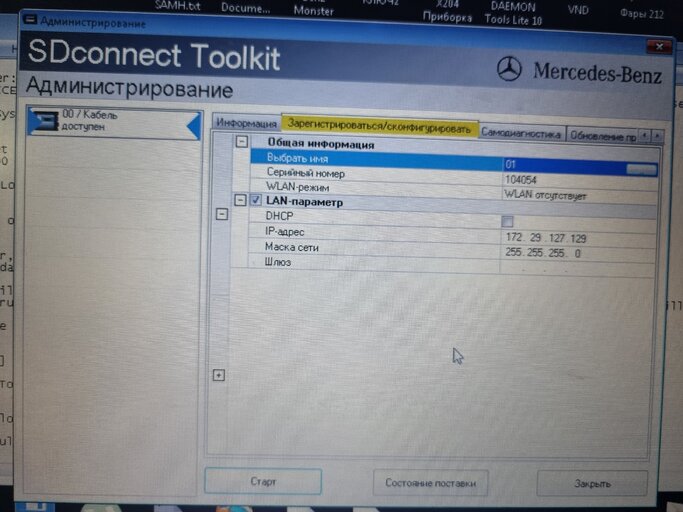The height and width of the screenshot is (512, 683).
Task: Toggle the LAN-параметр checkbox
Action: [256, 200]
